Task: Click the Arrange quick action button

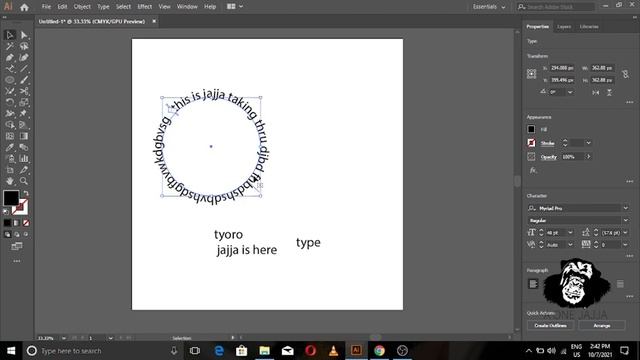Action: [x=602, y=325]
